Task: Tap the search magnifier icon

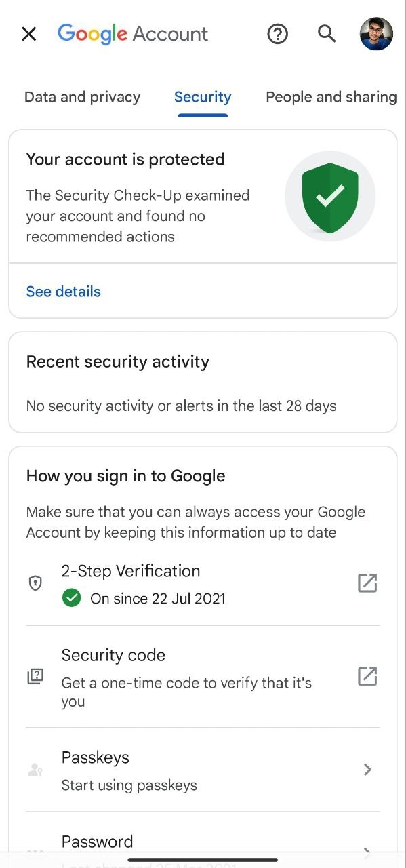Action: click(x=327, y=34)
